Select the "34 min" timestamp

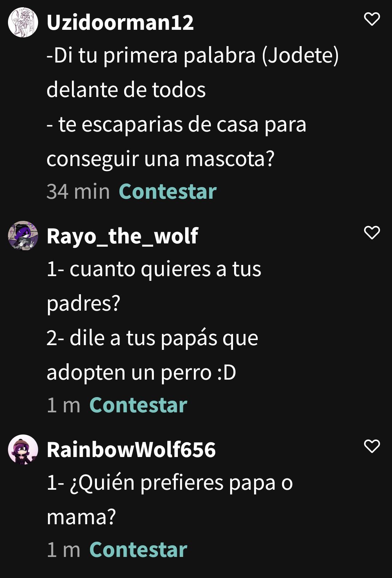tap(78, 191)
